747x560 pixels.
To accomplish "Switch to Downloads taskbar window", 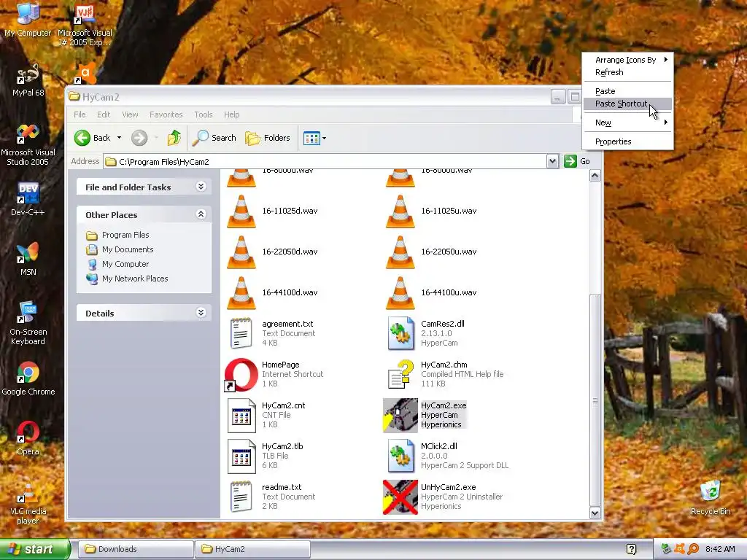I will (x=136, y=550).
